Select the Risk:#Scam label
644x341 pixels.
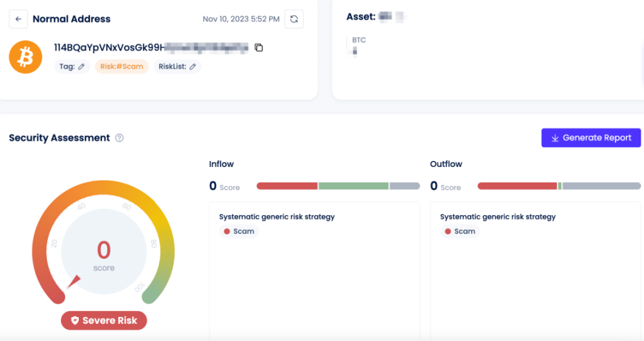click(x=121, y=67)
